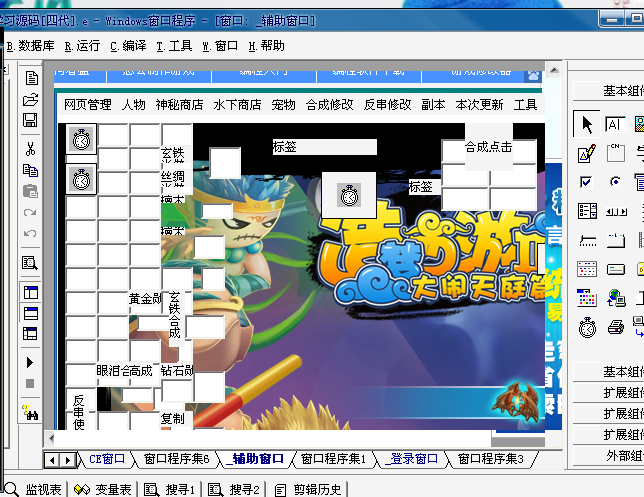This screenshot has height=497, width=644.
Task: Select the Label component tool
Action: (x=615, y=124)
